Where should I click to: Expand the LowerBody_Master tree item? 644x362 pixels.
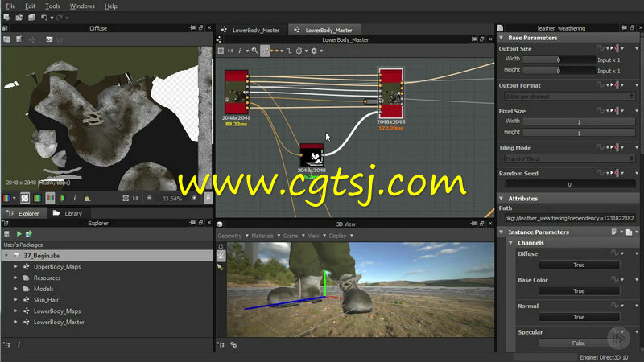pos(15,322)
